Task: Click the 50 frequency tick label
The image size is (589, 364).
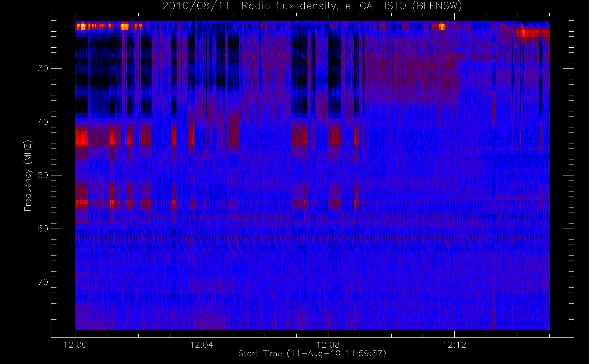Action: point(43,175)
